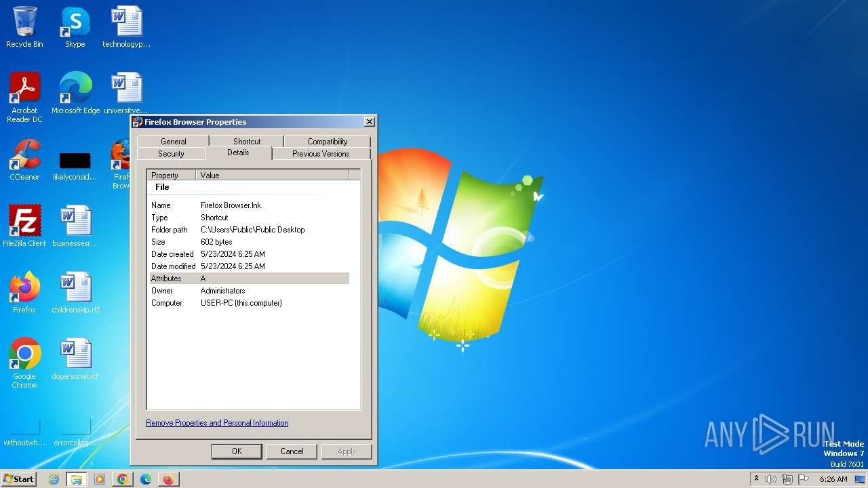The height and width of the screenshot is (488, 868).
Task: Open the volume speaker tray icon
Action: (770, 479)
